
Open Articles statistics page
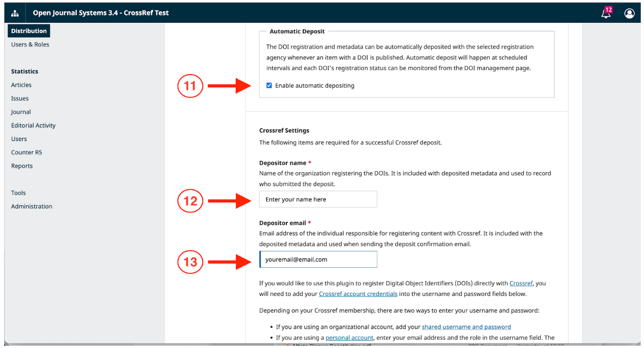tap(21, 85)
